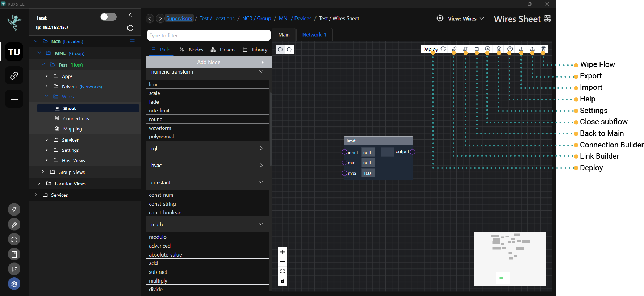Expand the Location Views folder
The image size is (644, 296).
(x=39, y=183)
